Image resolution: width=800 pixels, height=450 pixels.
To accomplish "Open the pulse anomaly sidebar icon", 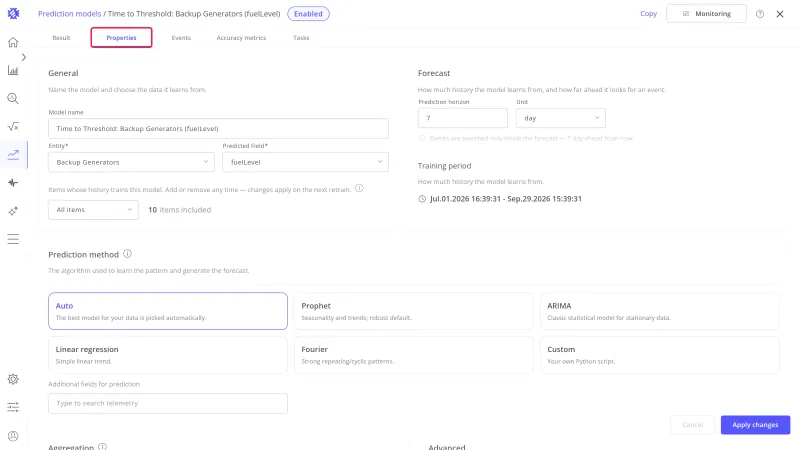I will pos(13,183).
